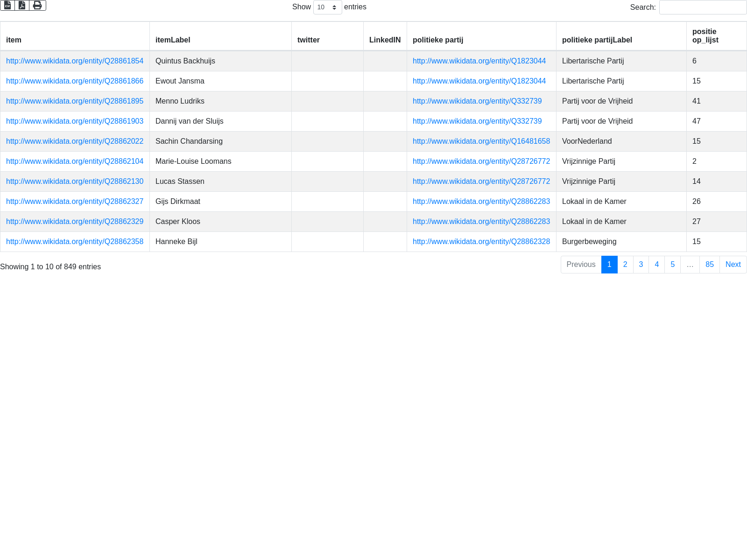
Task: Open party link Q28726772 in Marie-Louise Loomans row
Action: 481,161
